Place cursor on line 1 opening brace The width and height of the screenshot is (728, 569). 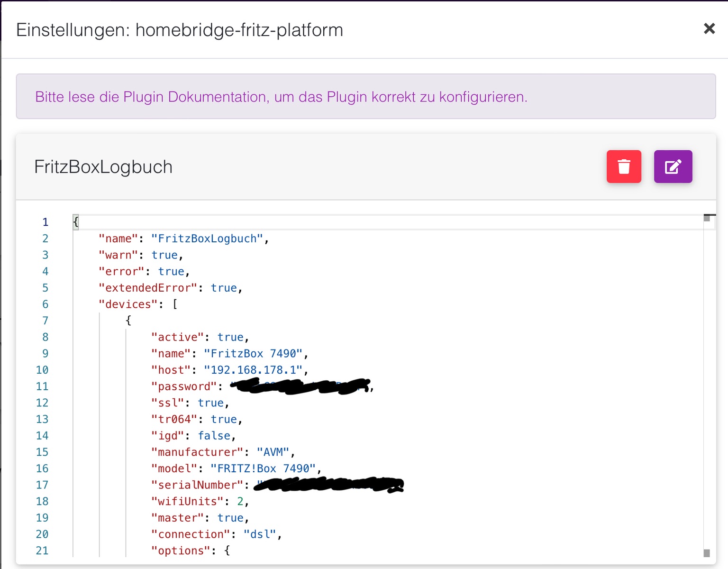[76, 221]
